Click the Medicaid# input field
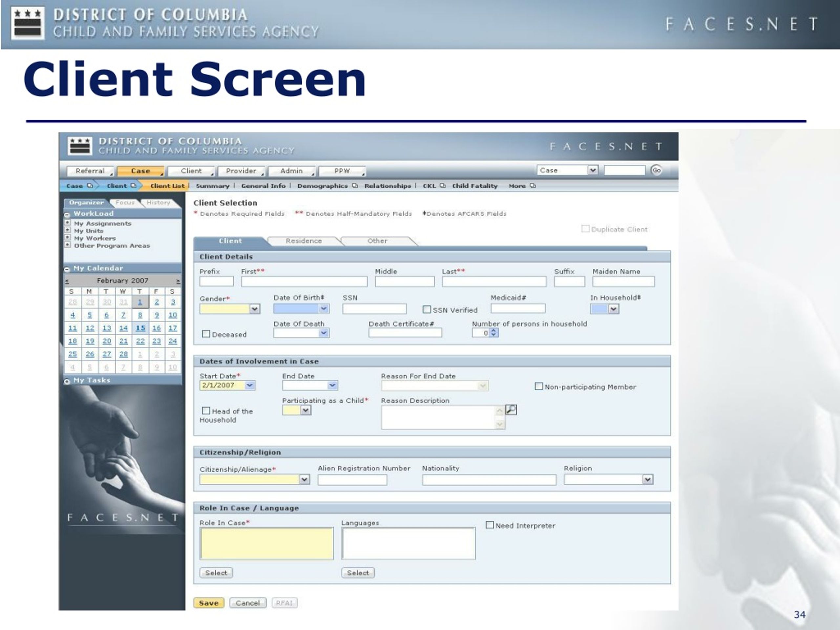The image size is (840, 630). point(518,308)
